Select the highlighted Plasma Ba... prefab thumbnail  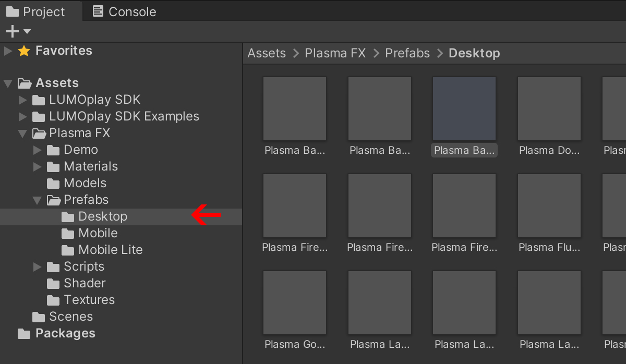pyautogui.click(x=464, y=109)
